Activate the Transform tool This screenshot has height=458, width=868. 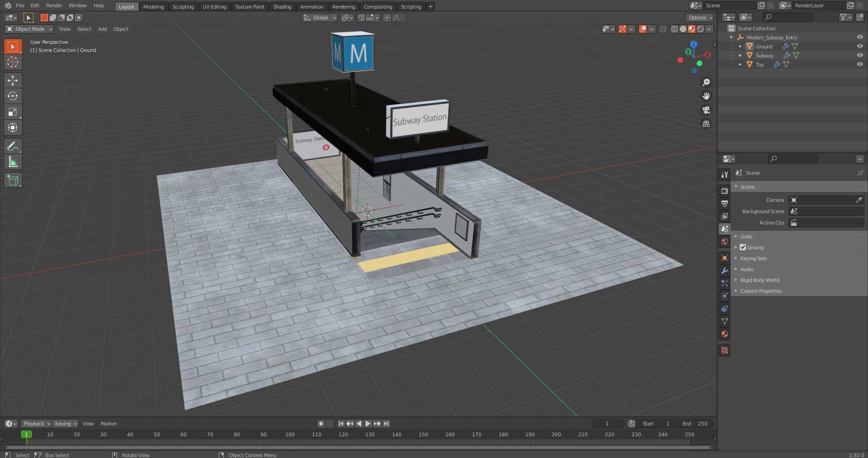[13, 128]
